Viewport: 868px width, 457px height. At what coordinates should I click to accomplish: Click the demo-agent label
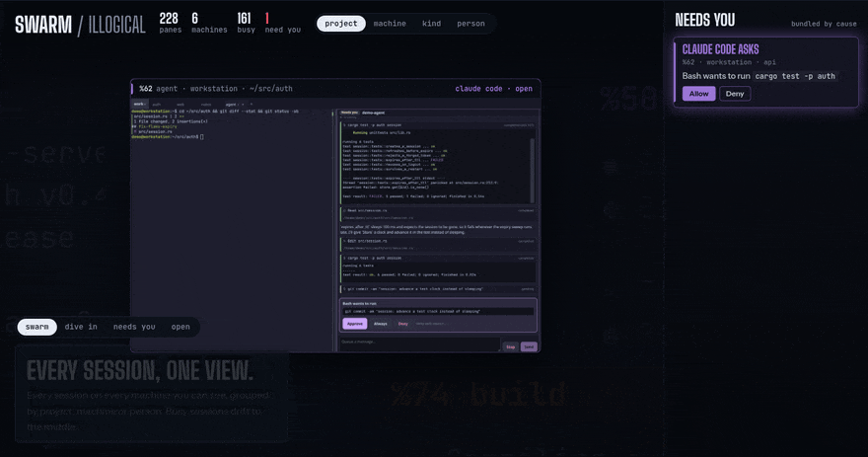click(x=374, y=113)
